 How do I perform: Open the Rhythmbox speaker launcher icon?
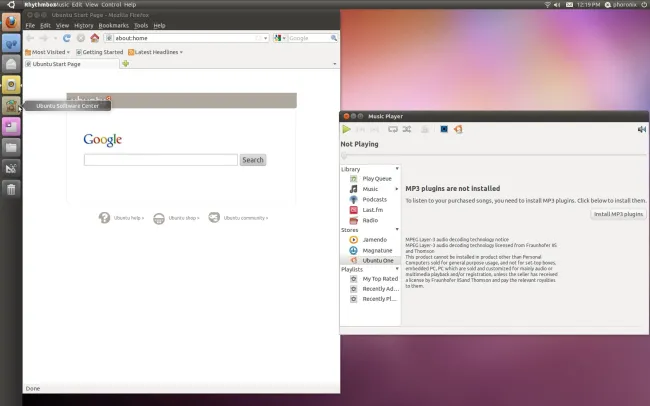click(x=11, y=85)
